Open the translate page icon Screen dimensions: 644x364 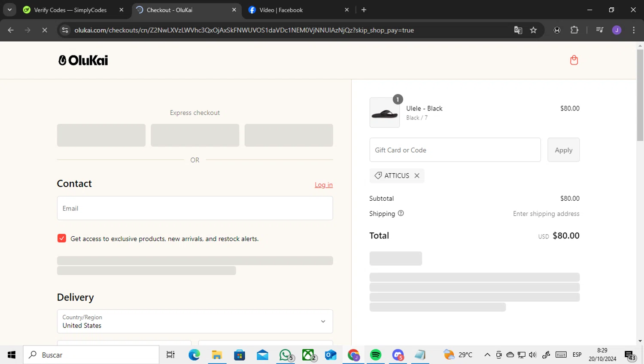(518, 30)
